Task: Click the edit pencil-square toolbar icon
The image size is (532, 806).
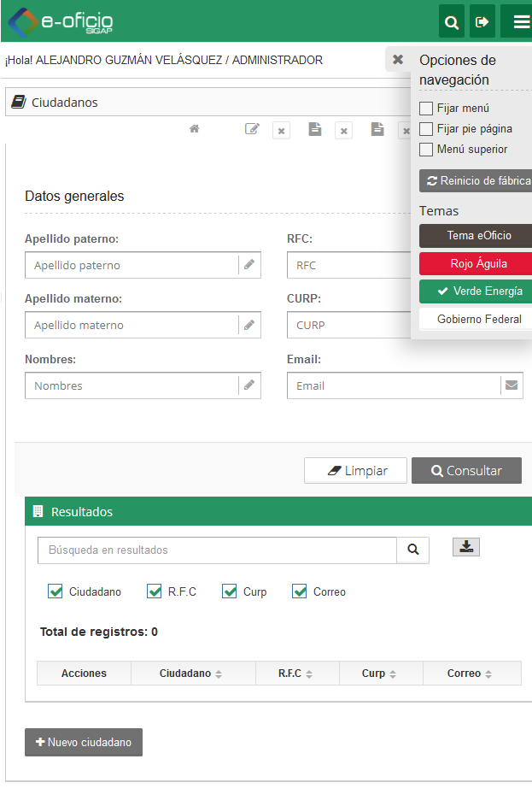Action: coord(252,129)
